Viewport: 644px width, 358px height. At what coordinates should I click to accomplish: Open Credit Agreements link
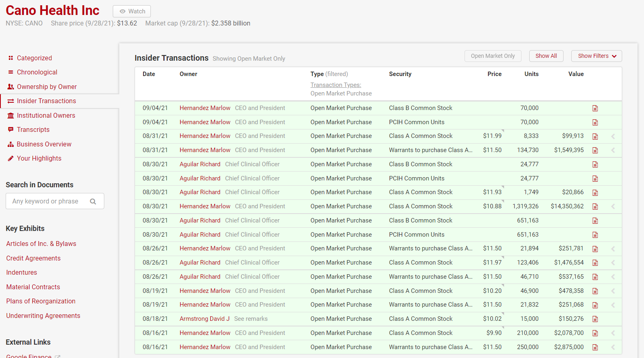[33, 258]
